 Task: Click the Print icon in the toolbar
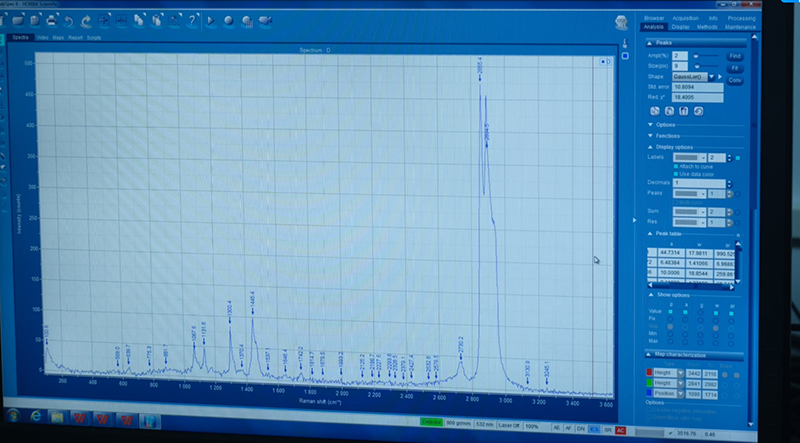49,19
